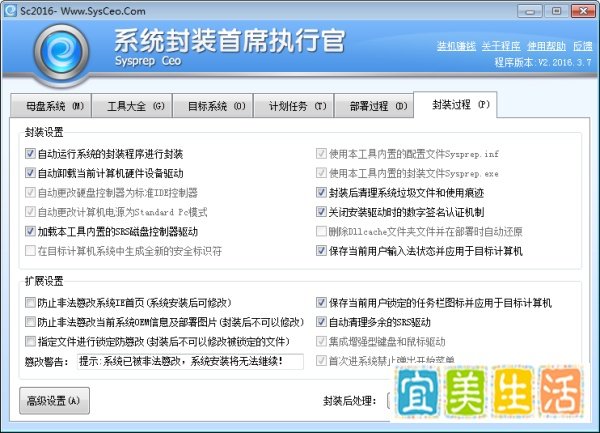Enable 指定文件进行锁定防篡改 checkbox
The height and width of the screenshot is (433, 600).
(x=30, y=341)
